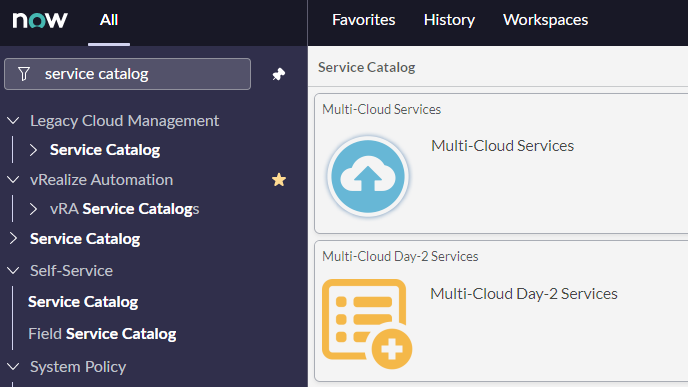
Task: Switch to the All tab
Action: coord(109,20)
